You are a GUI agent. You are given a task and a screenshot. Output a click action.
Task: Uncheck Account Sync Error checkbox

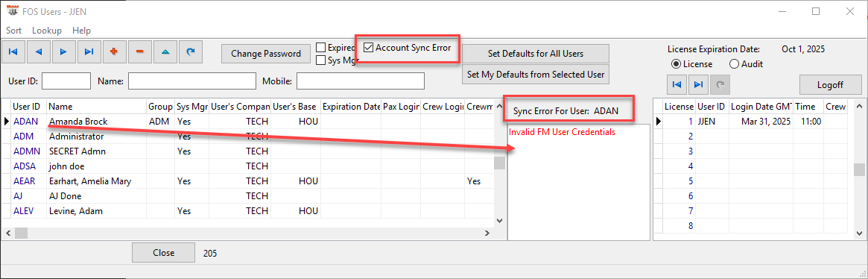coord(368,48)
